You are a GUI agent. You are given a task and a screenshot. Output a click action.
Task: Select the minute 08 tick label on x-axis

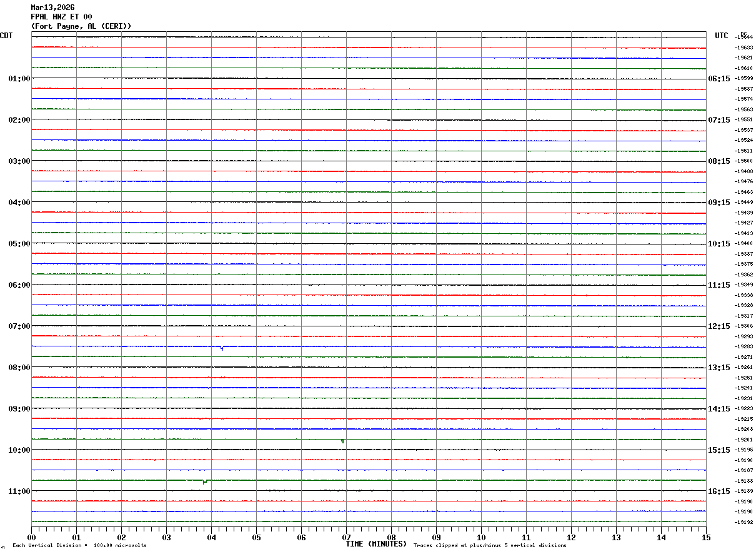coord(391,537)
